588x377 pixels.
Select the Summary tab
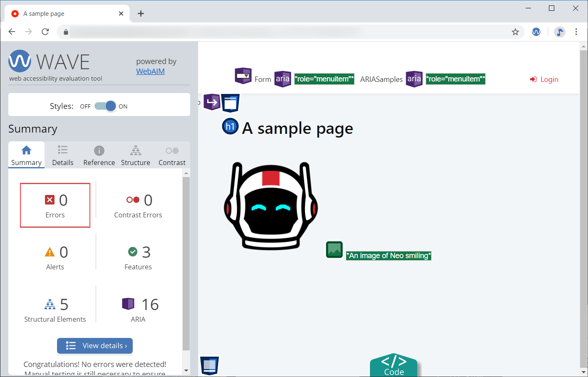coord(26,155)
